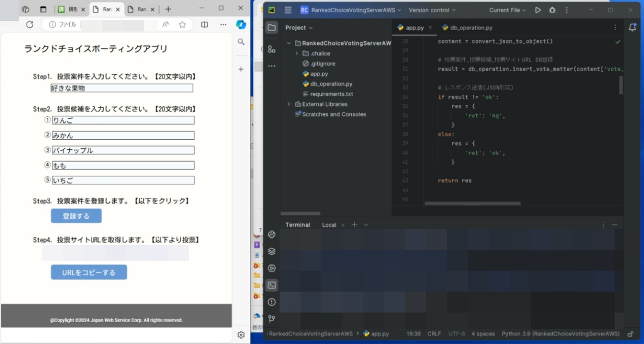
Task: Open RankedChoiceVotingServerAWS project dropdown
Action: [x=351, y=10]
